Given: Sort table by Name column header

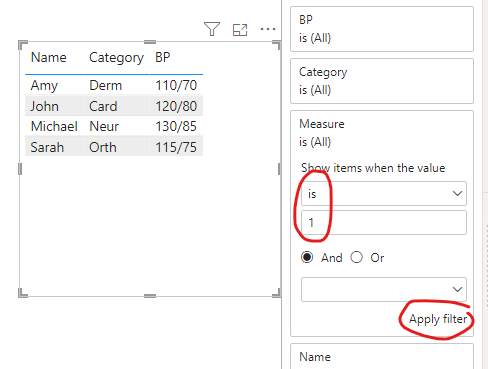Looking at the screenshot, I should click(49, 57).
